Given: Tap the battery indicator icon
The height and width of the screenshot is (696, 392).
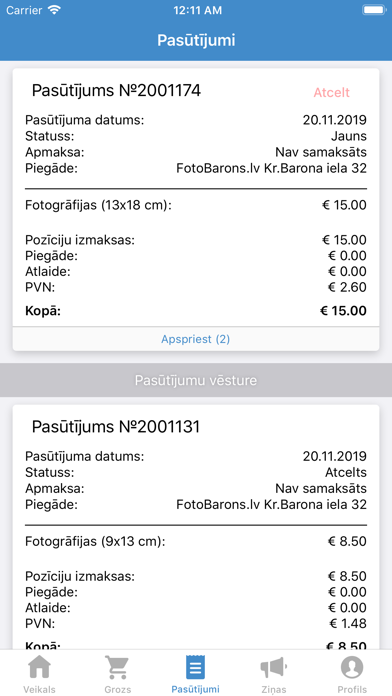Looking at the screenshot, I should point(373,10).
